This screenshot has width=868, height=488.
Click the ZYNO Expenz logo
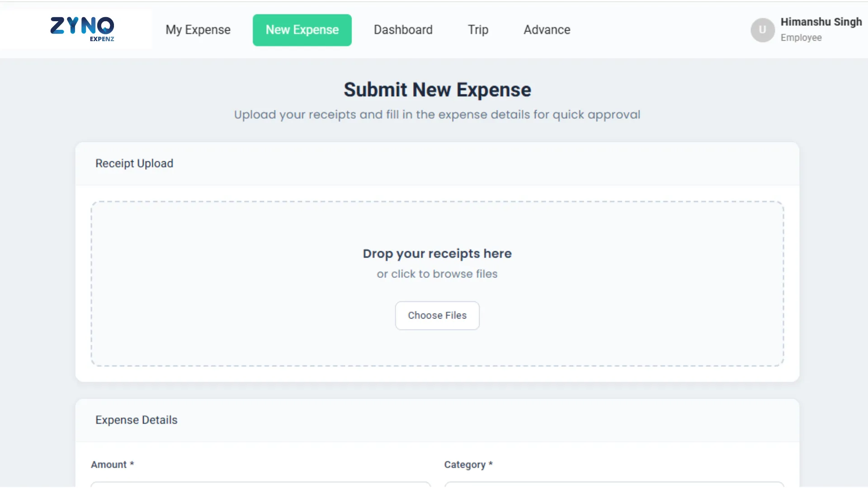[82, 29]
